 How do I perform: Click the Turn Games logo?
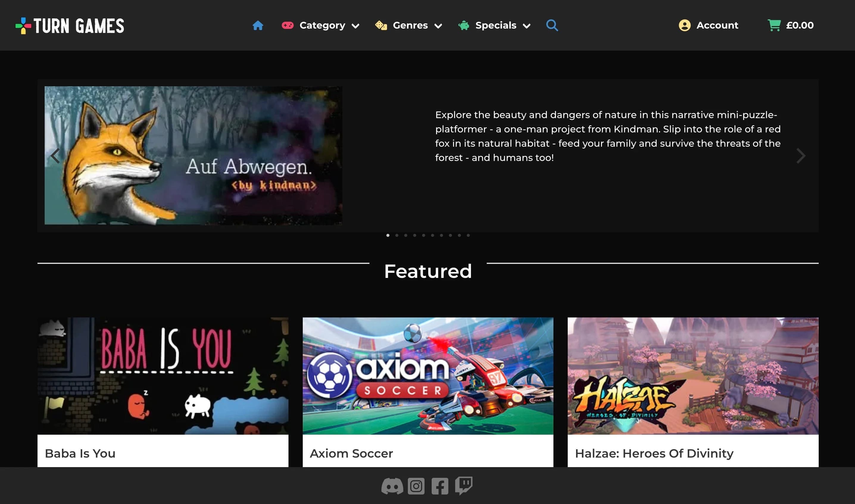point(70,26)
